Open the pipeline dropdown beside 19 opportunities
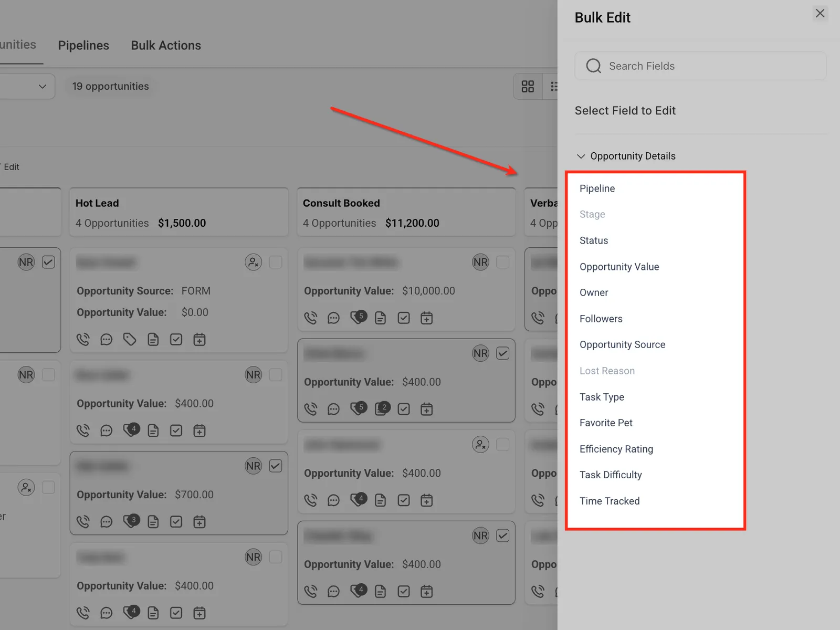 tap(26, 87)
